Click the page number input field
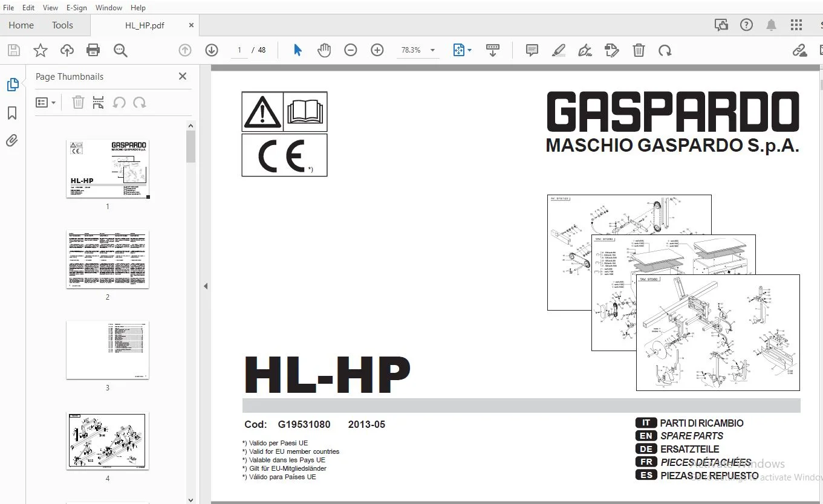The width and height of the screenshot is (823, 504). (239, 50)
